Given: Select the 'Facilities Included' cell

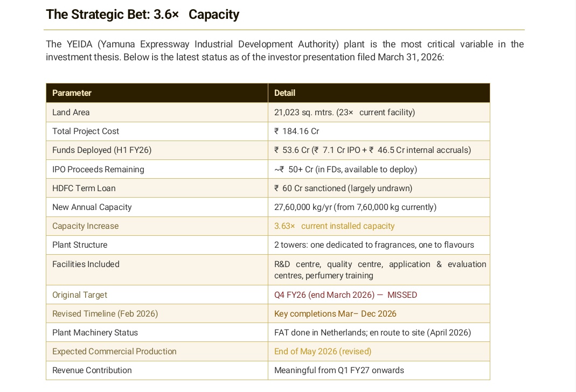Looking at the screenshot, I should click(157, 270).
